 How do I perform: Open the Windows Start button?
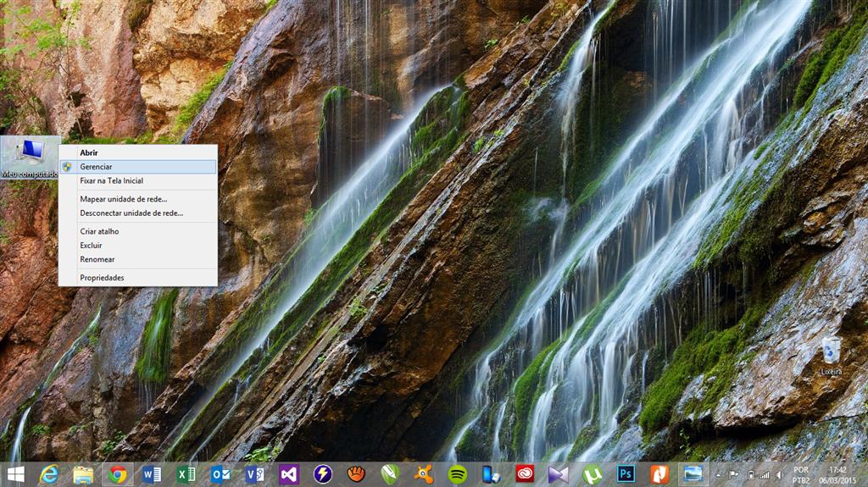15,474
